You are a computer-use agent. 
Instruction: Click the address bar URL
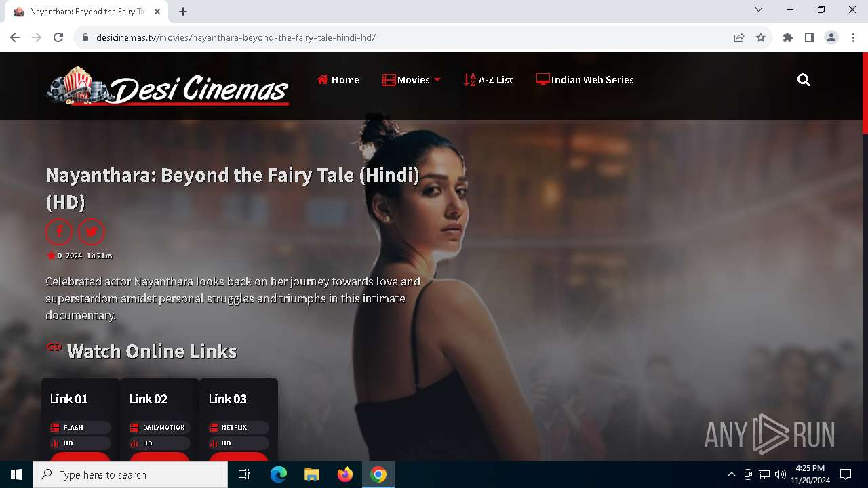[x=236, y=37]
